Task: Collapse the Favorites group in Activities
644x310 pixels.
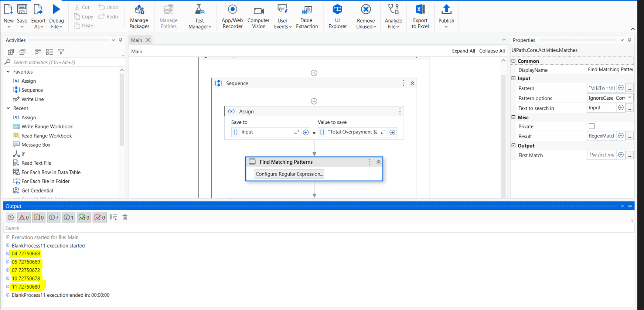Action: click(x=8, y=72)
